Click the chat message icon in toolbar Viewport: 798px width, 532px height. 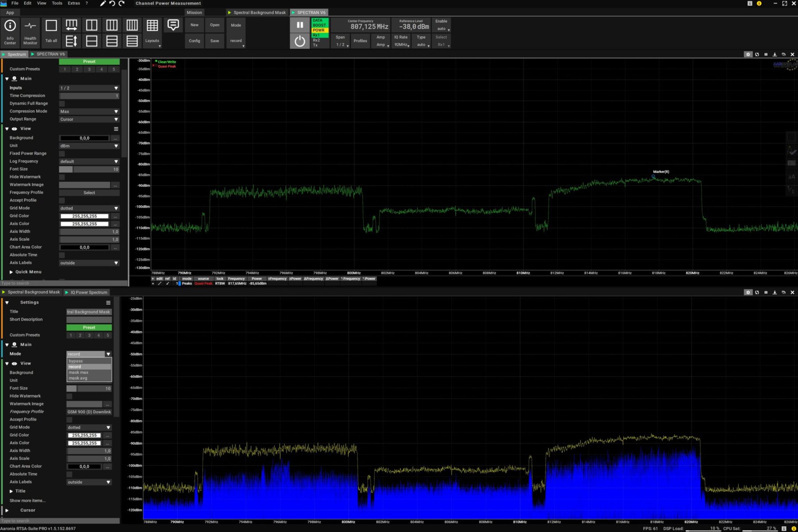click(x=173, y=25)
